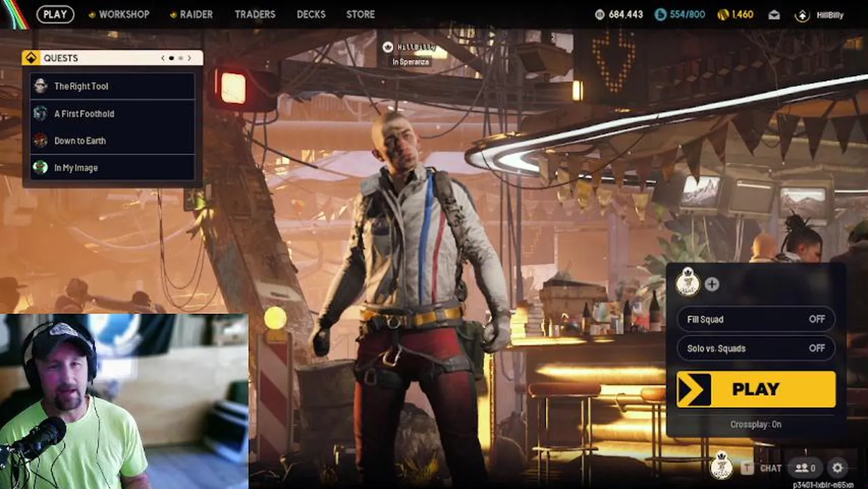Click the bottom bar player emblem

(721, 466)
